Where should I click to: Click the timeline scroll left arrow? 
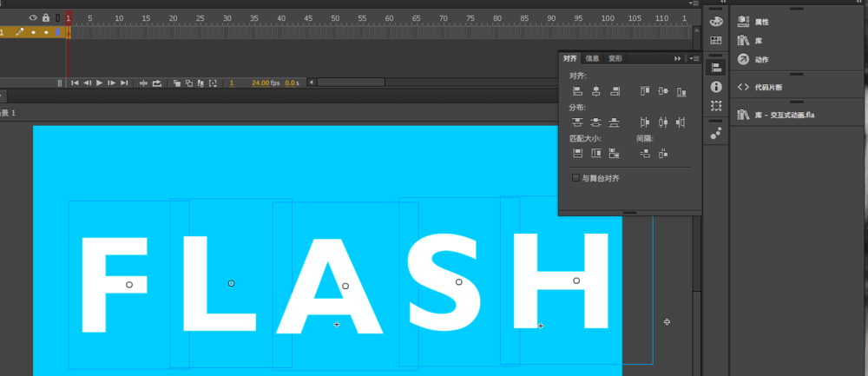tap(312, 82)
